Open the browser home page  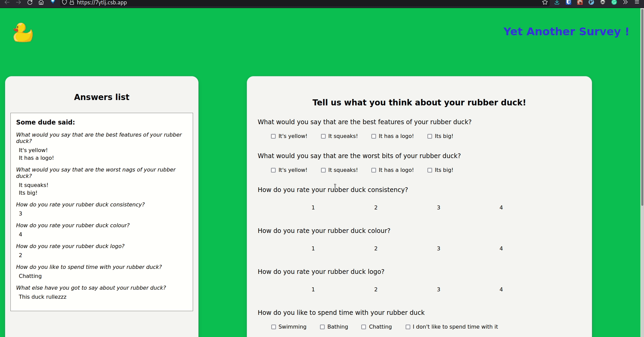pos(41,3)
